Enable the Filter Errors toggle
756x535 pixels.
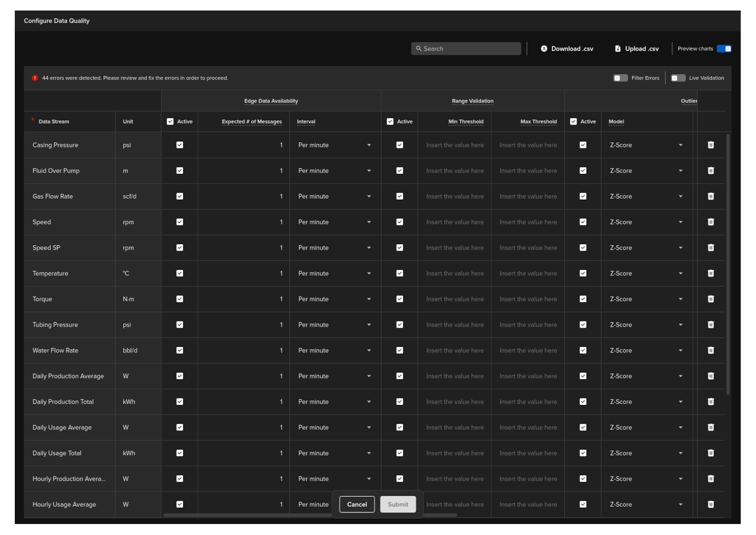pos(620,78)
